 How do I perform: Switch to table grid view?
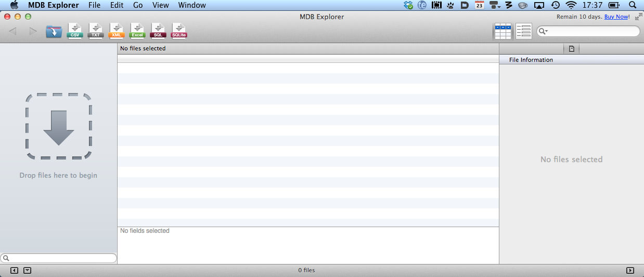tap(503, 32)
